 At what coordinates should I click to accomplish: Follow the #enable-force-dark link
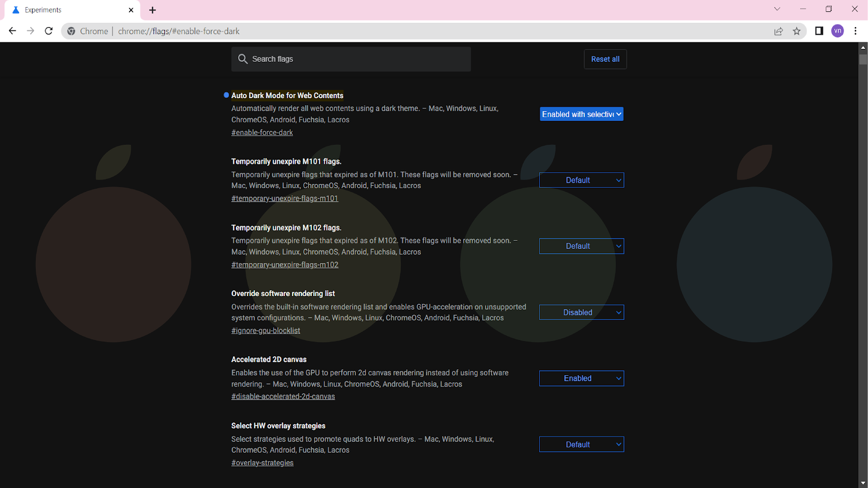click(262, 132)
